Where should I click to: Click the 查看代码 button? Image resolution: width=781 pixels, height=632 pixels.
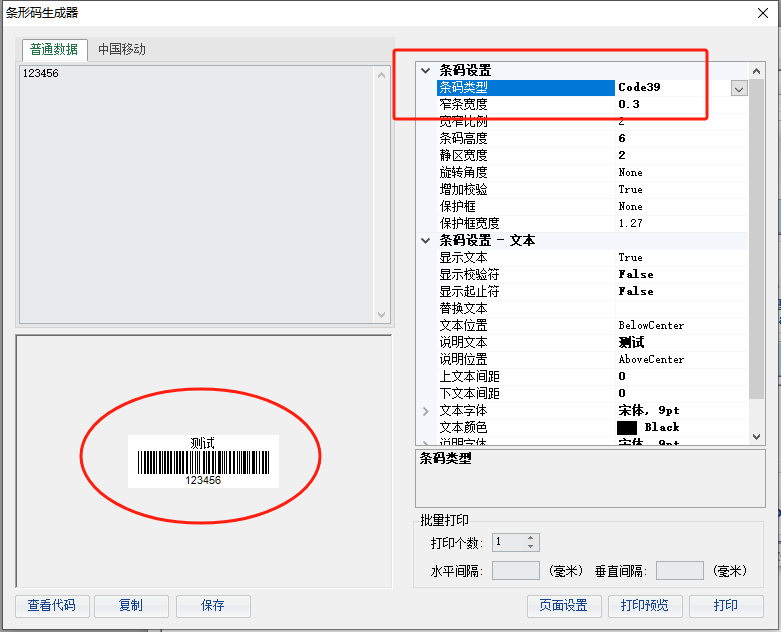click(52, 606)
